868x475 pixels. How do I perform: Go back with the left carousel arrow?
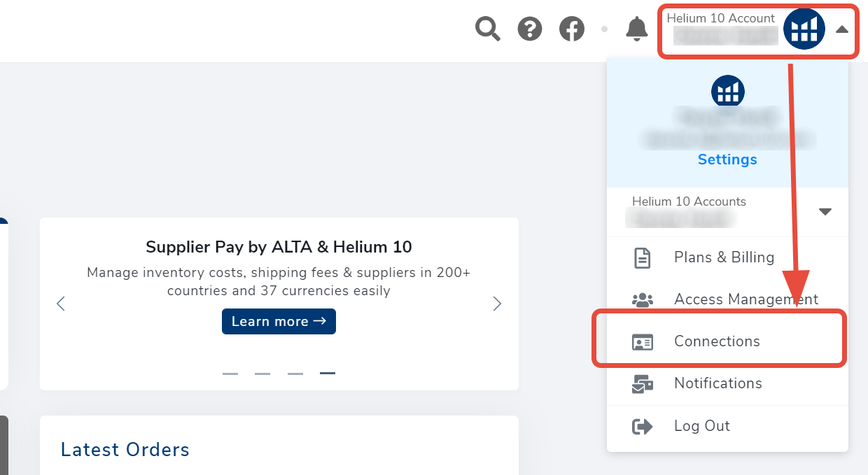coord(60,304)
